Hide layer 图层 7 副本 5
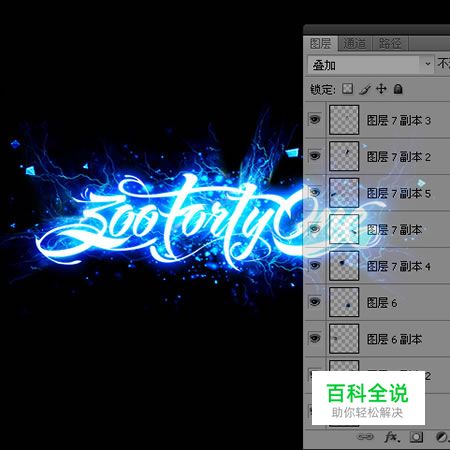The image size is (450, 450). coord(315,192)
